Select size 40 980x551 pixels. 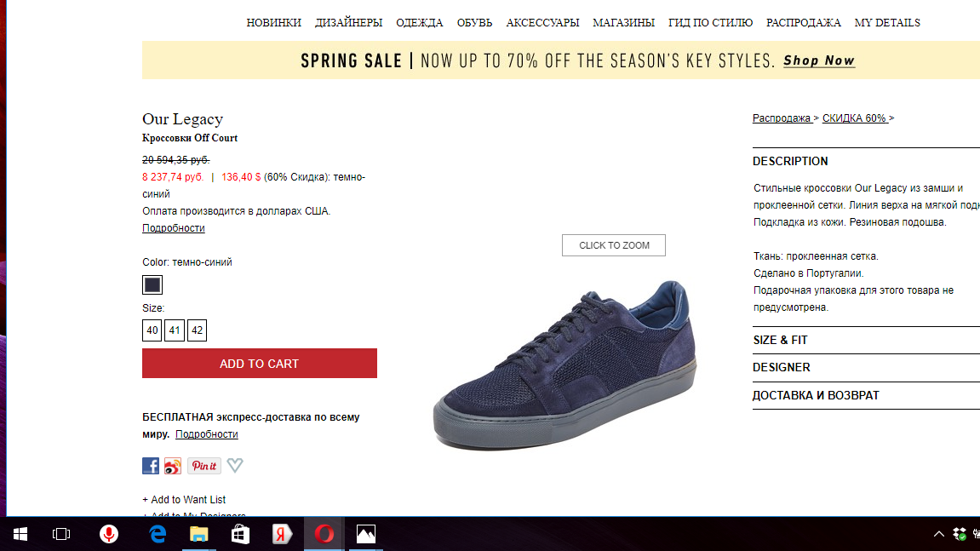coord(152,330)
